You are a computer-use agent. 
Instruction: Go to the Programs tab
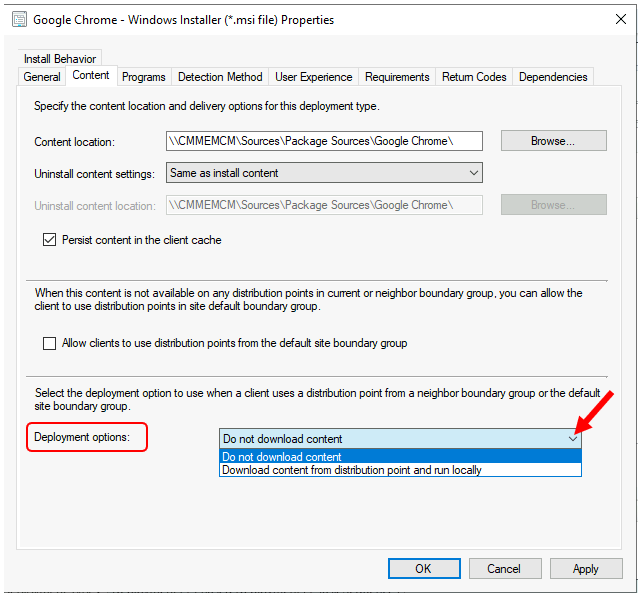[143, 77]
